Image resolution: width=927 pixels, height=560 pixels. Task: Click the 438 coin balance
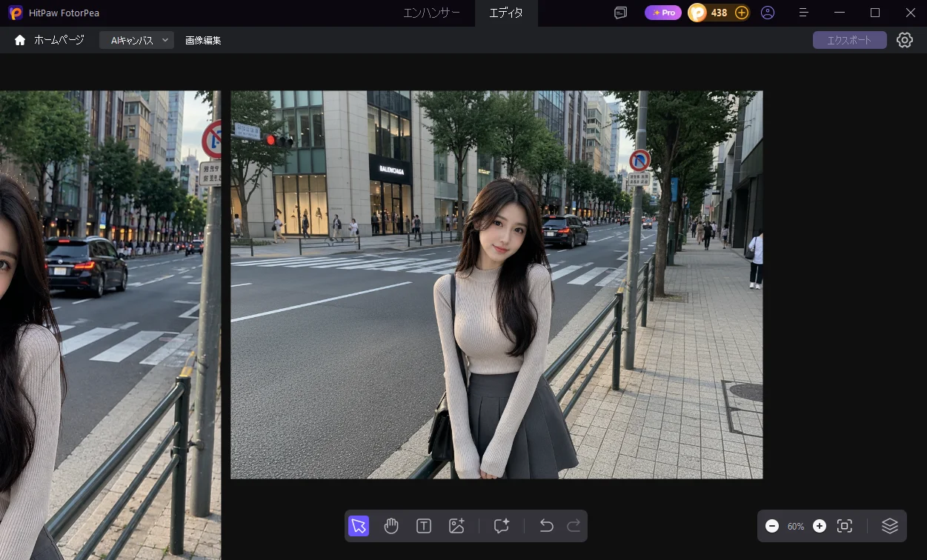[719, 13]
